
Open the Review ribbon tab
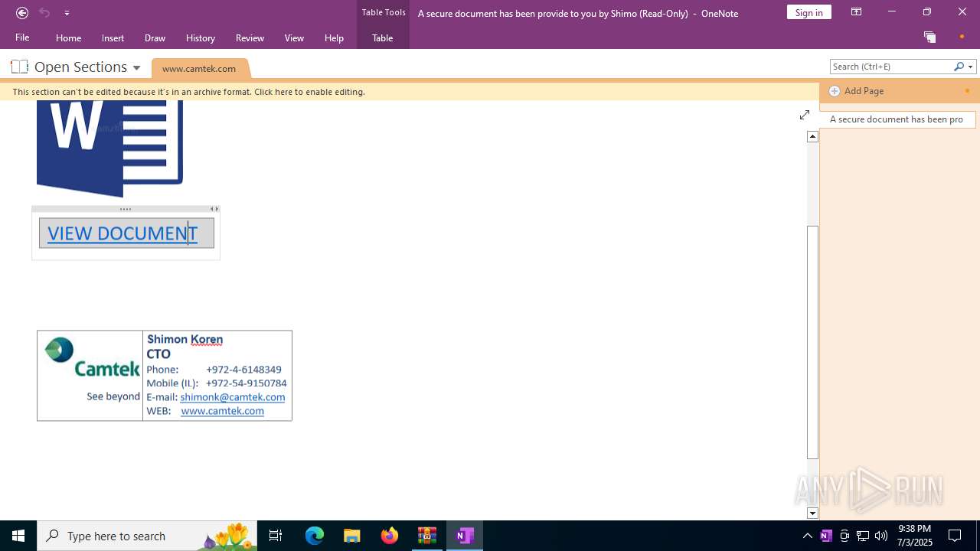[x=250, y=37]
